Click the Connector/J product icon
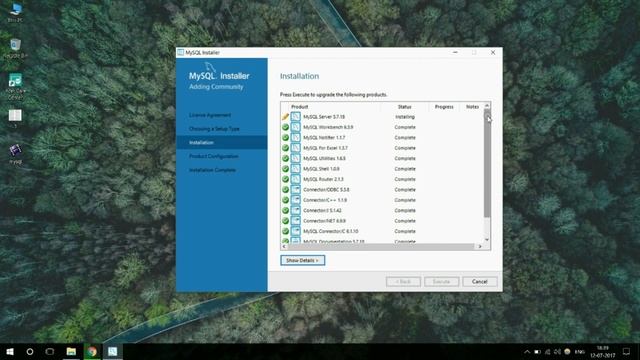 [x=296, y=211]
